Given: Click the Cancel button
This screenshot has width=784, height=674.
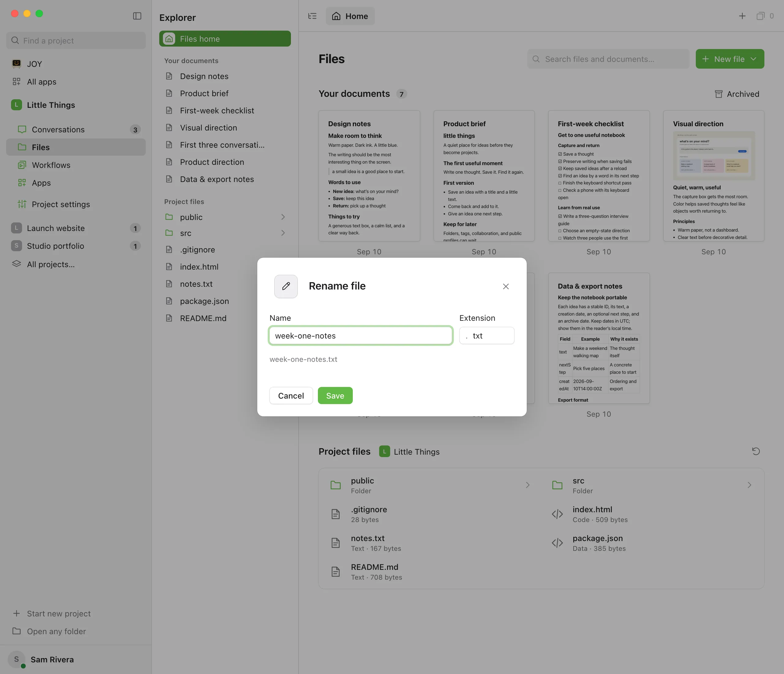Looking at the screenshot, I should 291,396.
